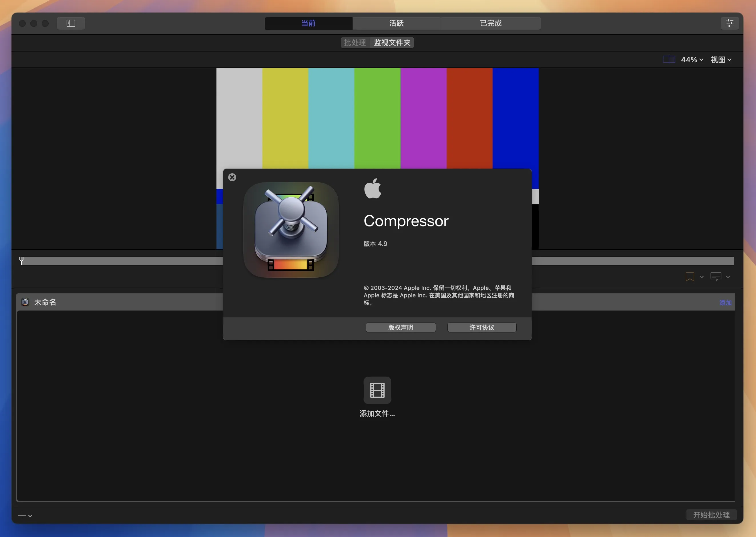The height and width of the screenshot is (537, 756).
Task: Click the Apple logo in about dialog
Action: pyautogui.click(x=373, y=188)
